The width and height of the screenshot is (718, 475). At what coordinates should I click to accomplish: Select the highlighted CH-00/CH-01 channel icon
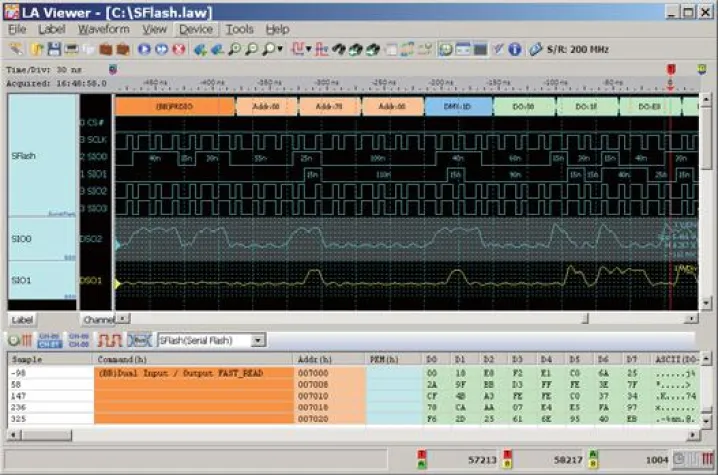pos(48,340)
